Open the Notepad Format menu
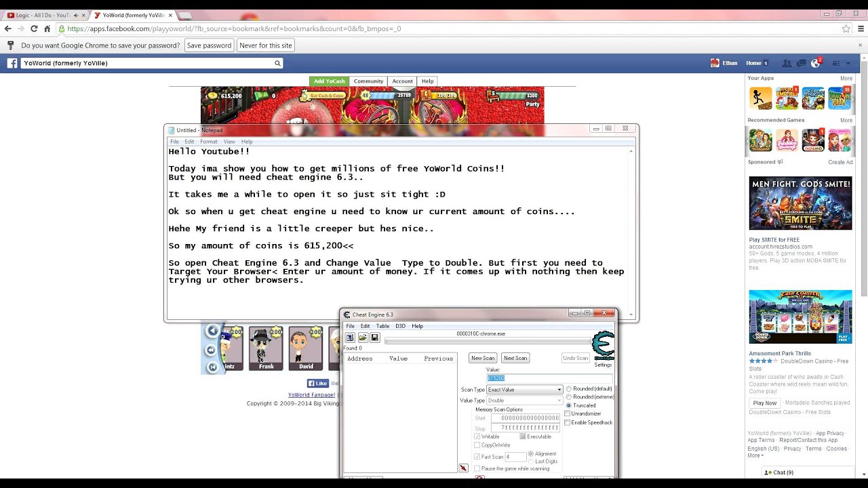Viewport: 868px width, 488px height. tap(209, 142)
